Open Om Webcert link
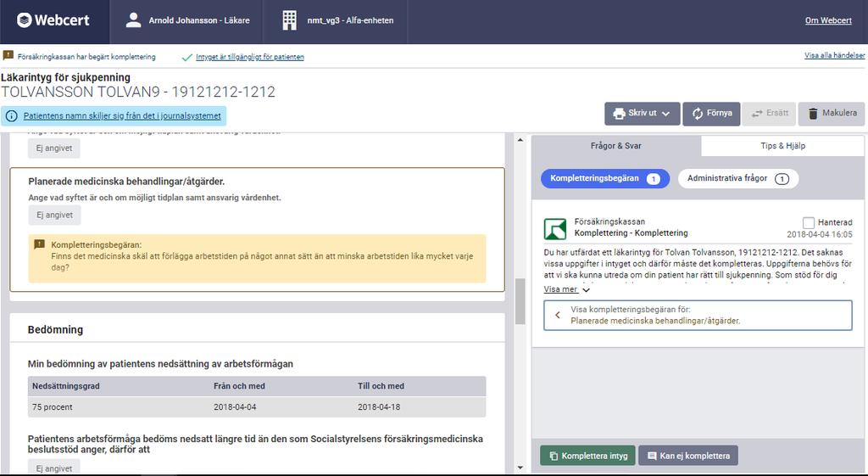The width and height of the screenshot is (868, 476). coord(828,20)
